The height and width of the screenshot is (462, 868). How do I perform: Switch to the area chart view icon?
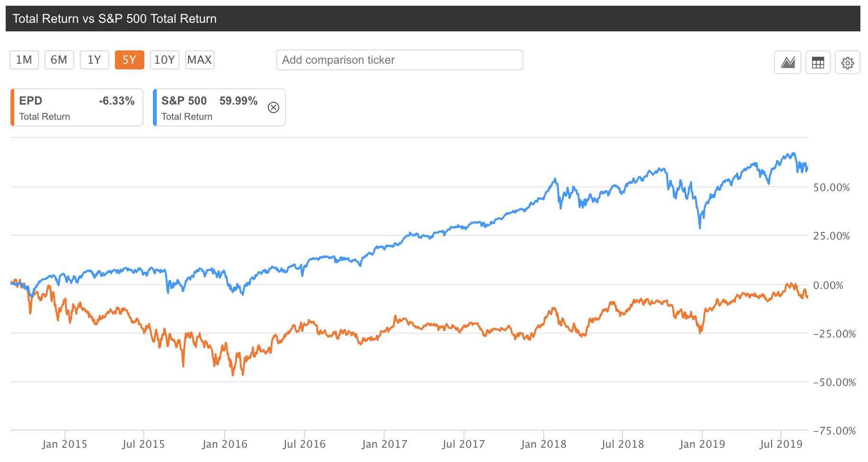point(787,62)
